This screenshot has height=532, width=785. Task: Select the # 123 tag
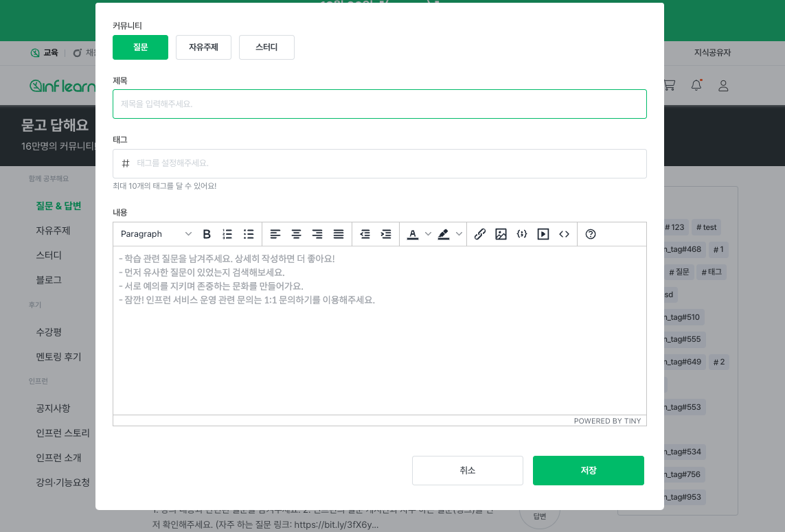click(x=674, y=227)
